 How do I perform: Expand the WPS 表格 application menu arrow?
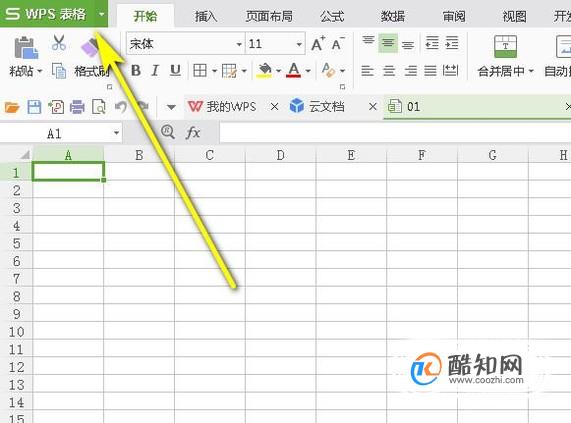pos(102,14)
